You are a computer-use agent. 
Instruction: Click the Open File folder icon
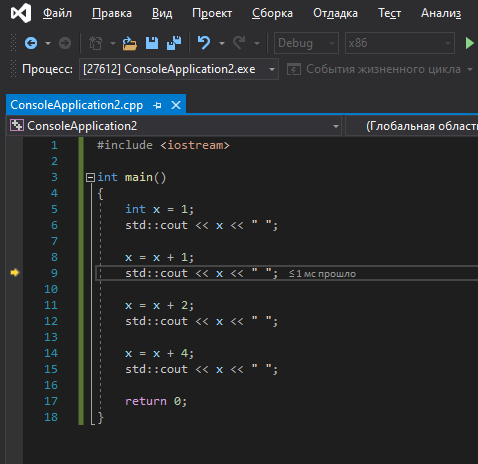pos(130,43)
